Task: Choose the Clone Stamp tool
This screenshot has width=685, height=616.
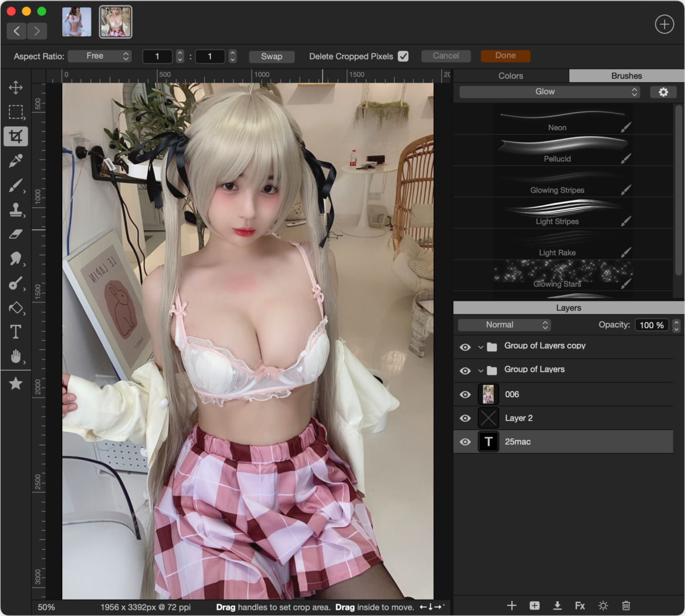Action: (x=16, y=210)
